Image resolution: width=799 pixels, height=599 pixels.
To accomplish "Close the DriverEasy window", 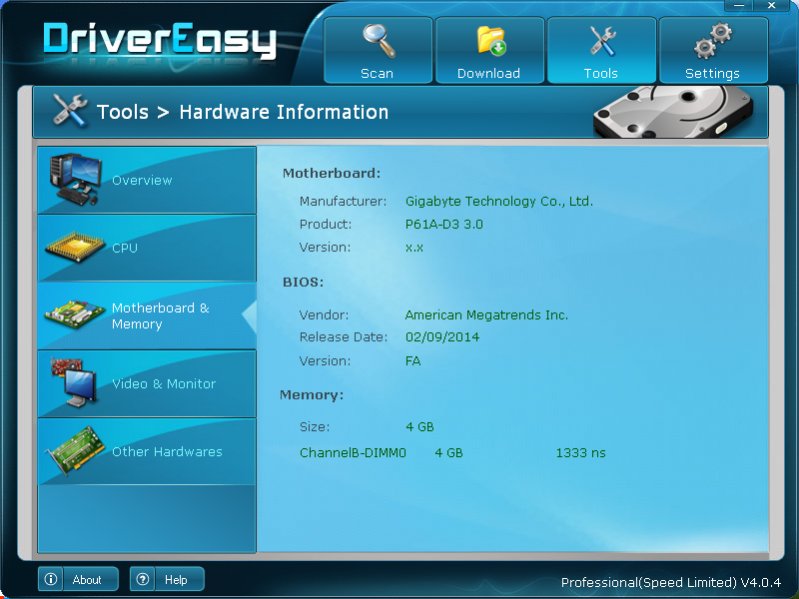I will (771, 6).
